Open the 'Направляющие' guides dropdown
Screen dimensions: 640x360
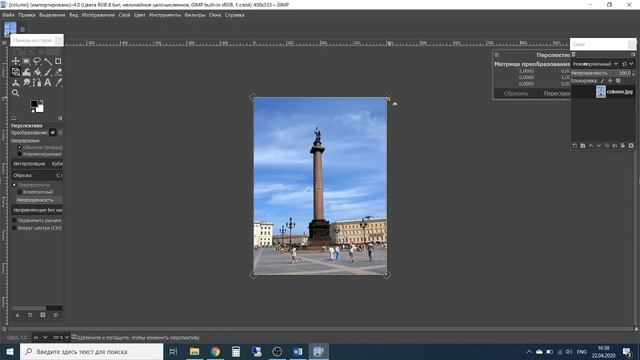coord(37,210)
